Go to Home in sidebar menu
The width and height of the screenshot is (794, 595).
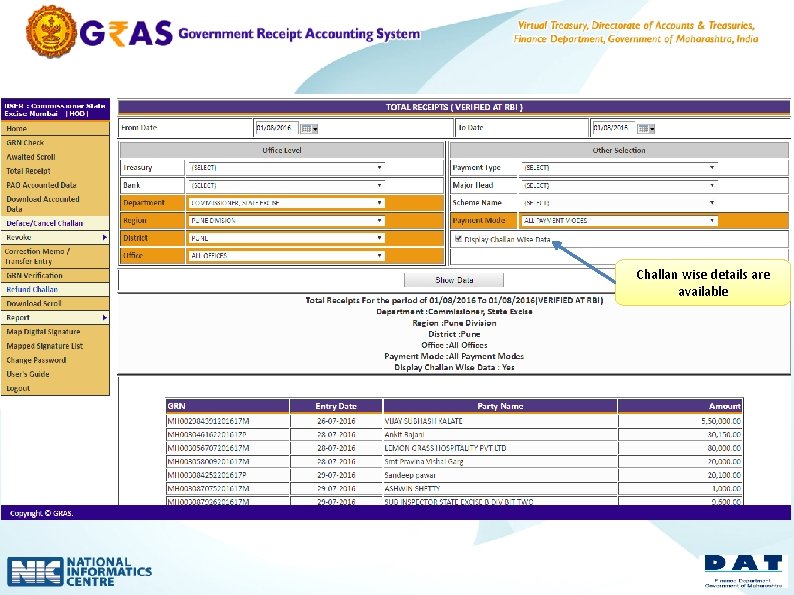pos(55,129)
